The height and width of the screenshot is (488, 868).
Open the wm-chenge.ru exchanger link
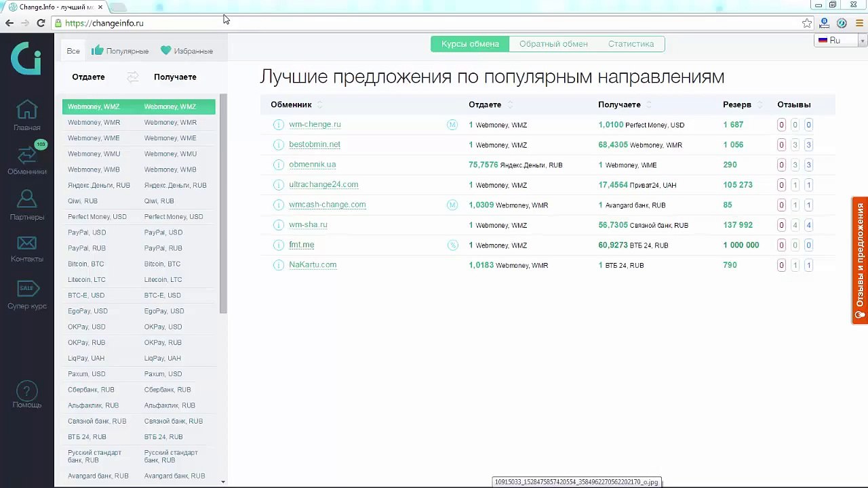coord(315,125)
